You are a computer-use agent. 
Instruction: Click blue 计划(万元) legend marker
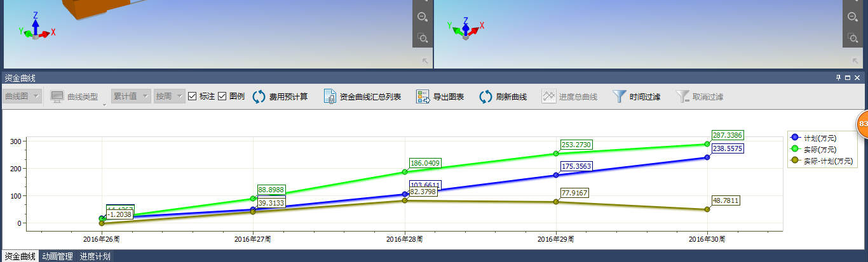[x=794, y=138]
